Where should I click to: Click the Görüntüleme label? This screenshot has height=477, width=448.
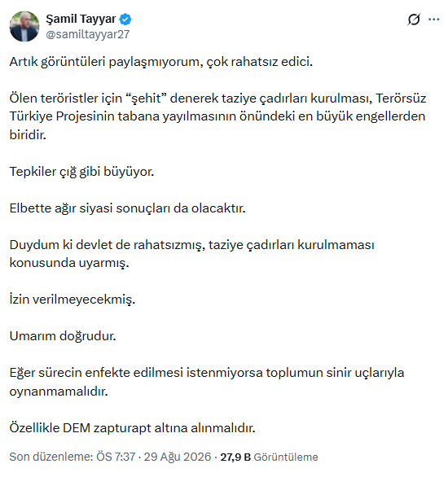click(286, 457)
